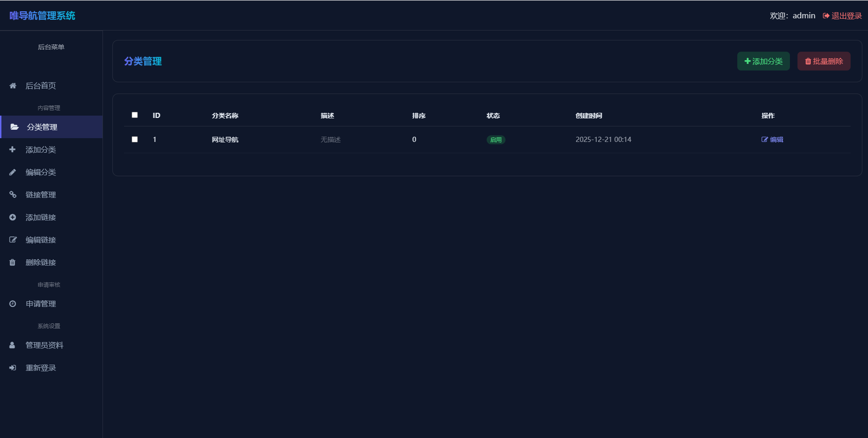
Task: Check the checkbox for row ID 1
Action: [135, 140]
